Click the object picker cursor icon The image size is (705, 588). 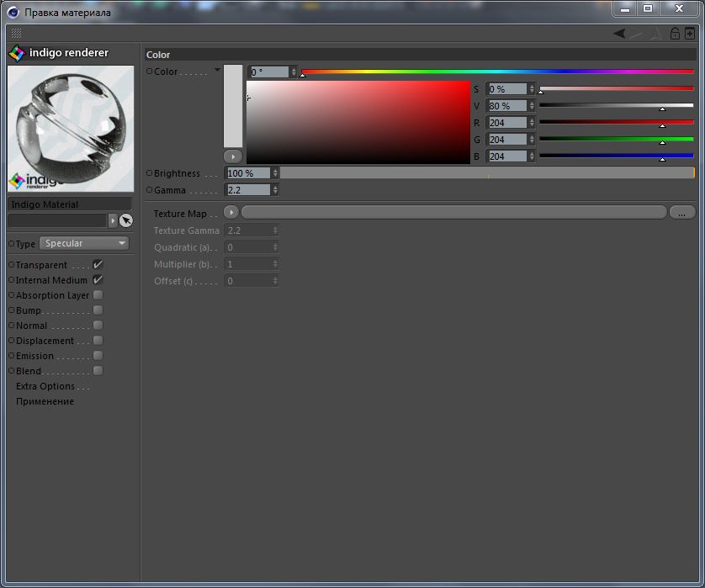click(125, 220)
